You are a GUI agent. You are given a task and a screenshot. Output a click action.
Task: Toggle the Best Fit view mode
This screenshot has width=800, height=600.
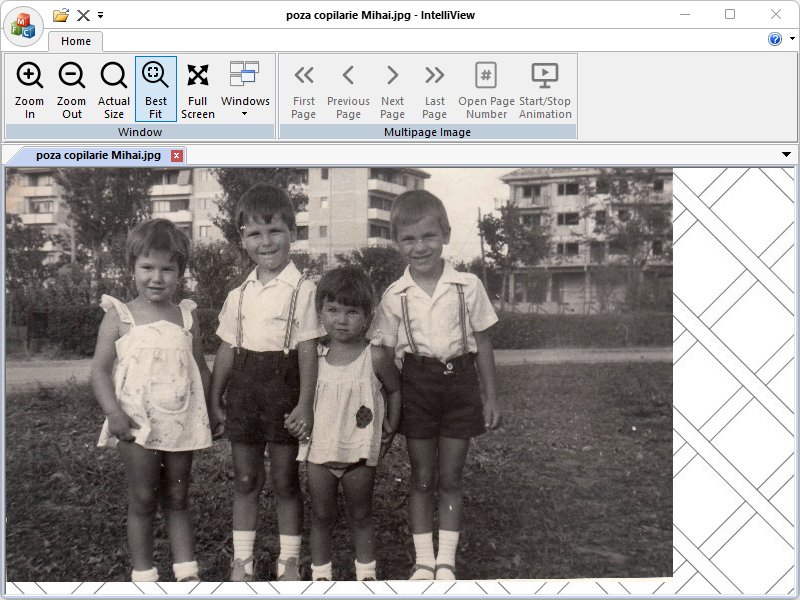156,88
